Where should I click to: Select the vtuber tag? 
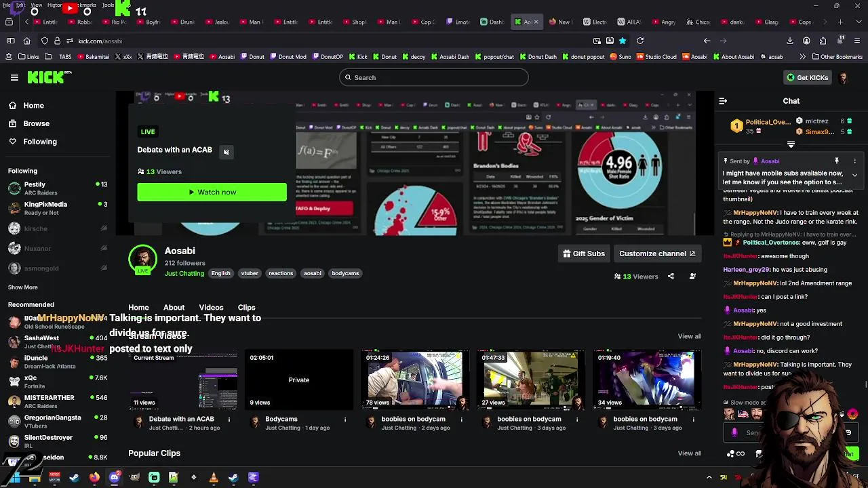click(250, 273)
